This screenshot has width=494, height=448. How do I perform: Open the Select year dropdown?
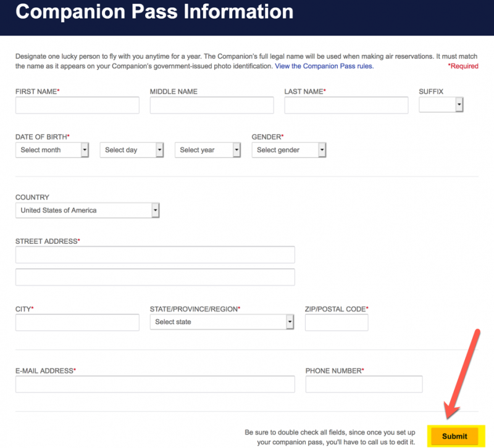click(x=207, y=149)
